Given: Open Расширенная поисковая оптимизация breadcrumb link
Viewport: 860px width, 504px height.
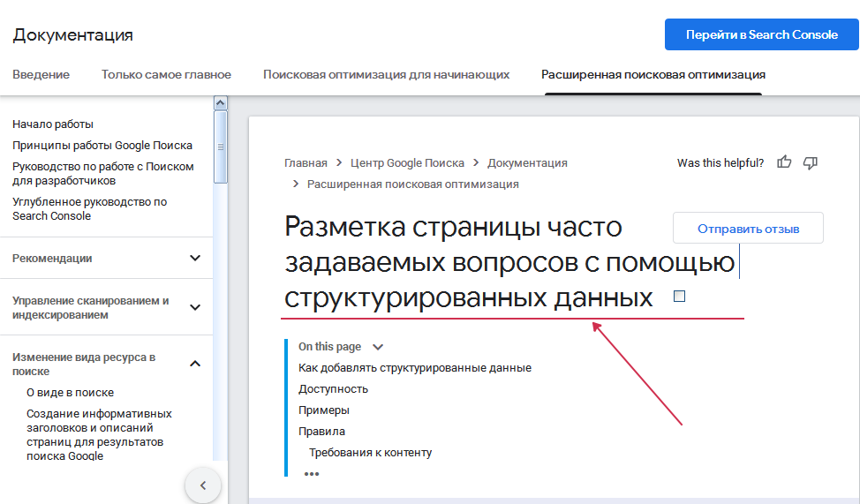Looking at the screenshot, I should coord(413,184).
